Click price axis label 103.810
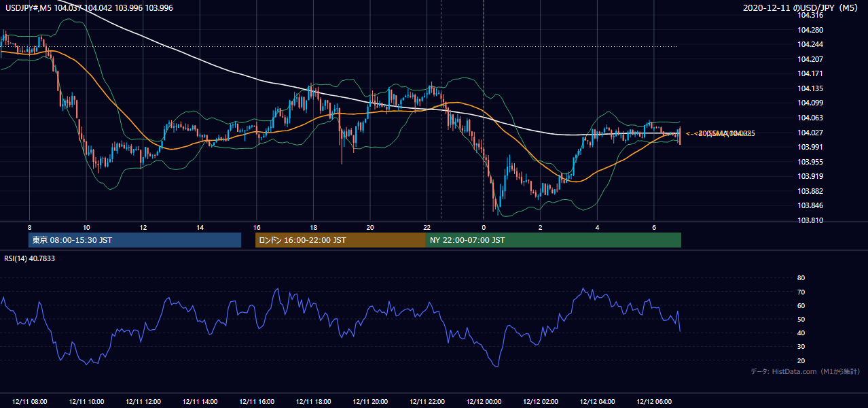The width and height of the screenshot is (868, 408). coord(811,220)
